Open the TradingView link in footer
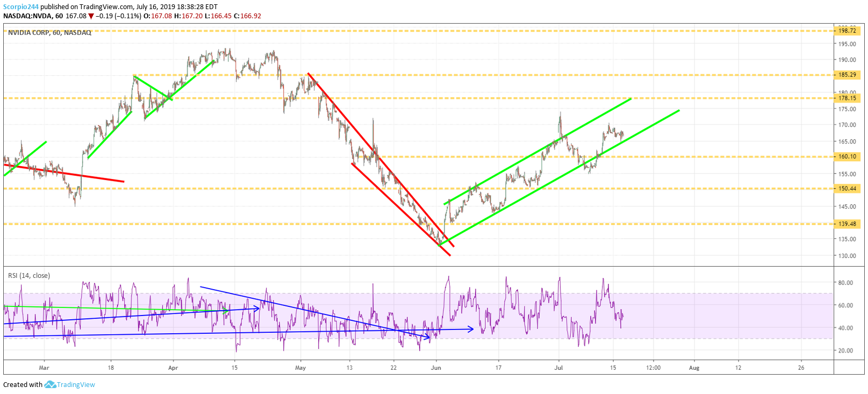Viewport: 868px width, 394px height. 76,384
